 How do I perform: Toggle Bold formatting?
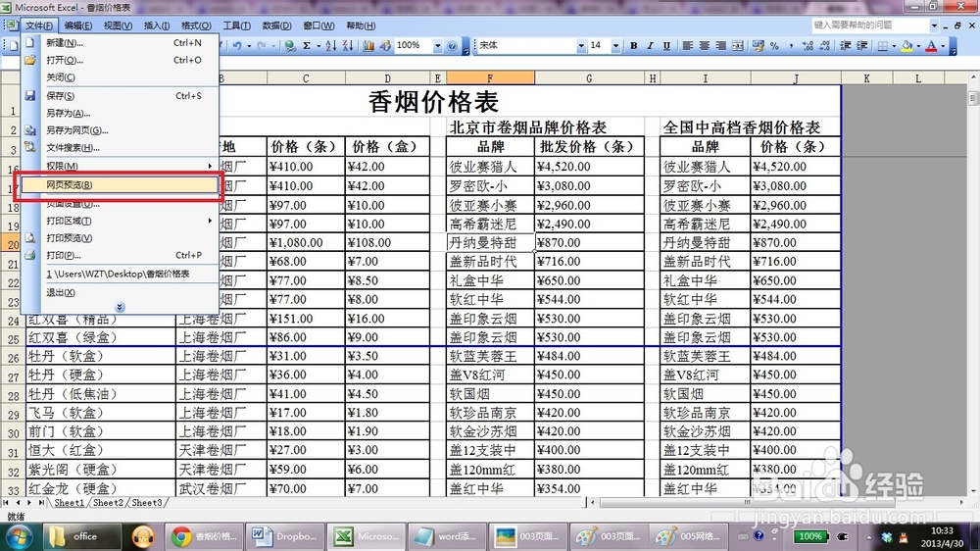pyautogui.click(x=634, y=46)
